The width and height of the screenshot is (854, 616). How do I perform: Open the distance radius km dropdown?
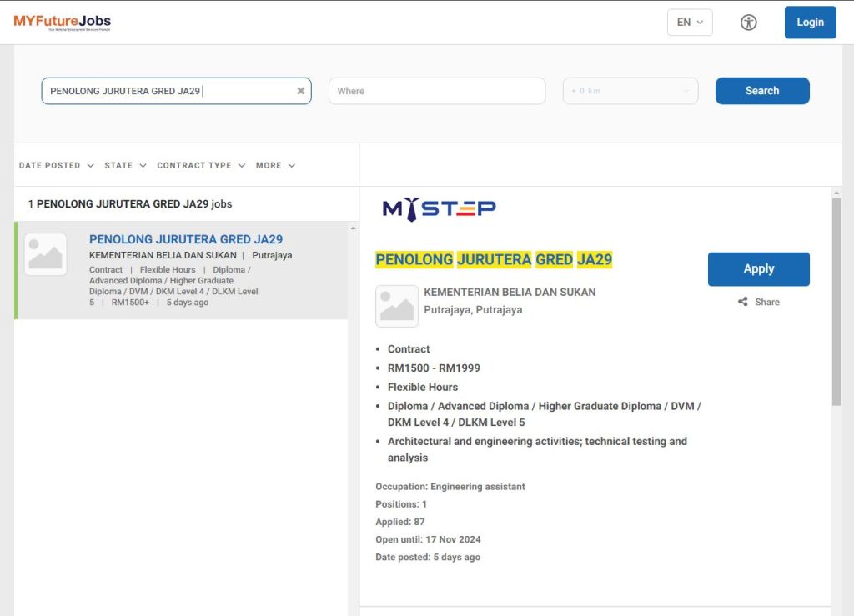pyautogui.click(x=630, y=91)
